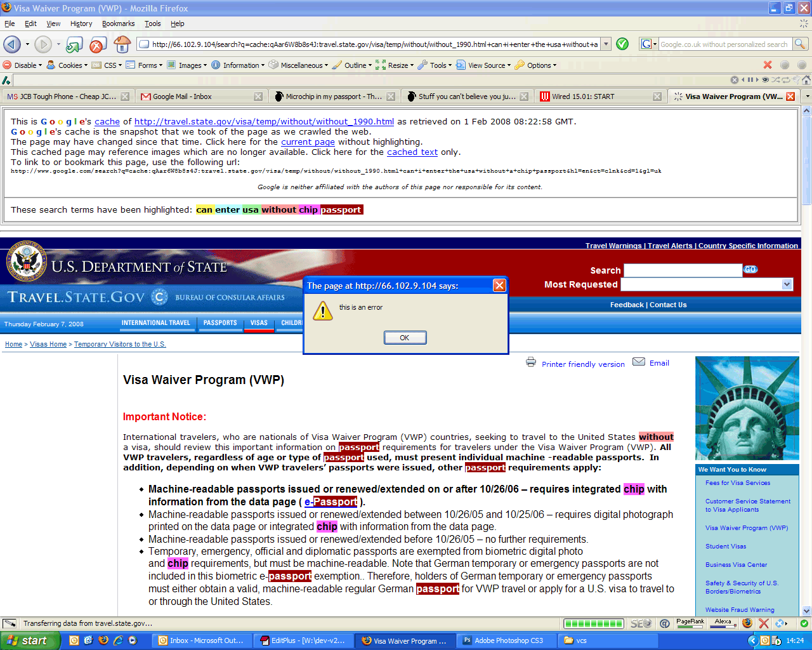Open the CSS developer toolbar menu
This screenshot has width=812, height=650.
[107, 65]
